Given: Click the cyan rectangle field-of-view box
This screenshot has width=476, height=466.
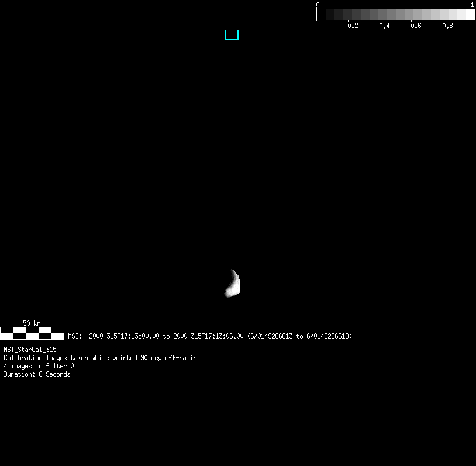Looking at the screenshot, I should (x=232, y=35).
